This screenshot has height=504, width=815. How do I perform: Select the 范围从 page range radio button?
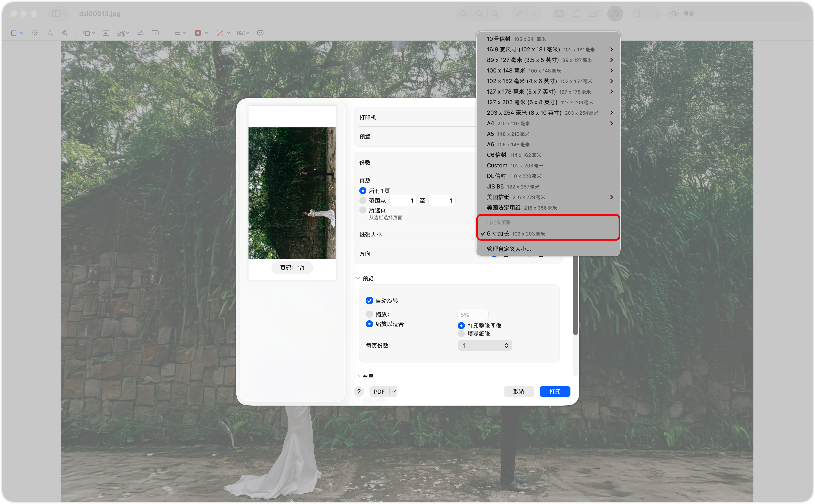click(x=363, y=200)
